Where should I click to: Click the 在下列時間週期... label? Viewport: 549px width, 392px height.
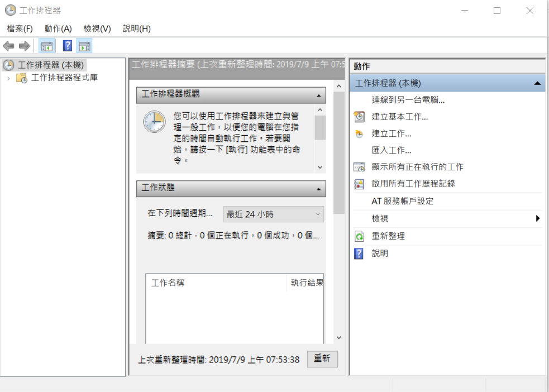tap(180, 213)
